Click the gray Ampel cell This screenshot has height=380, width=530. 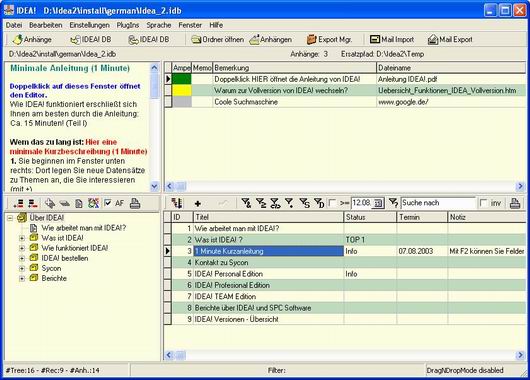[182, 102]
